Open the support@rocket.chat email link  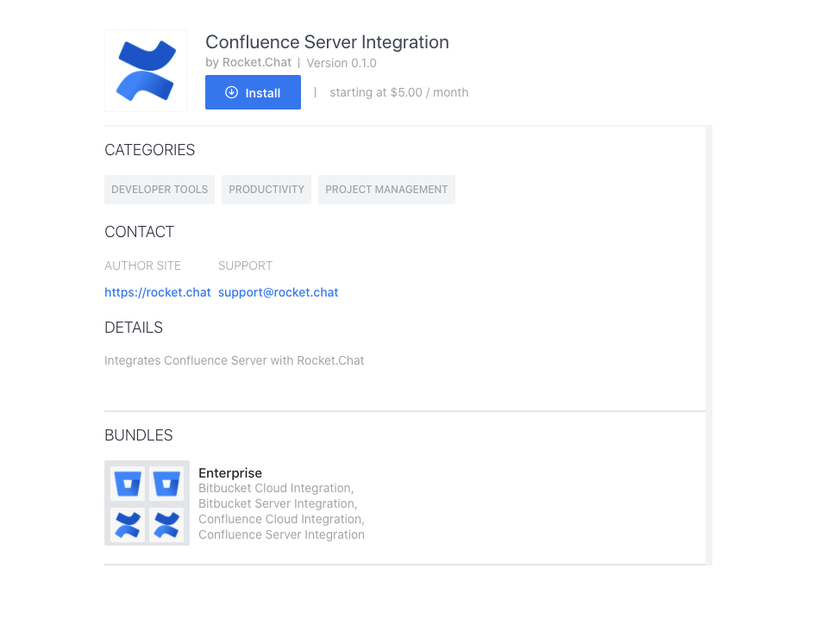coord(278,292)
